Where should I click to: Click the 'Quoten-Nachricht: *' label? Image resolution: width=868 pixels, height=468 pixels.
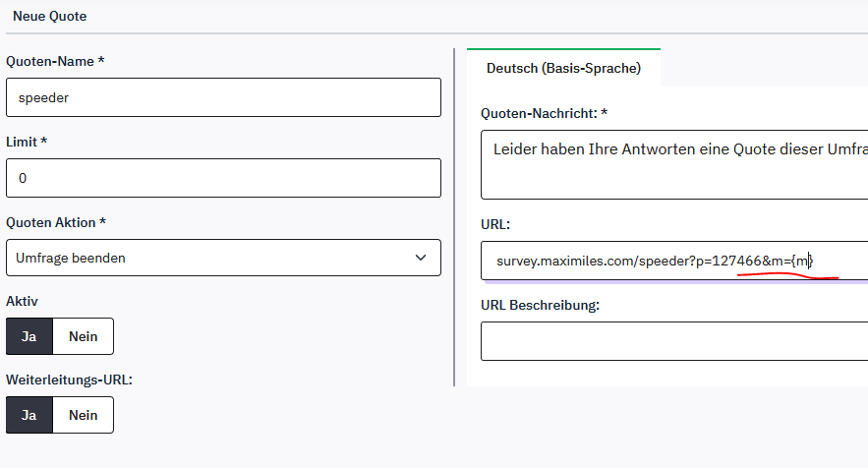tap(544, 113)
